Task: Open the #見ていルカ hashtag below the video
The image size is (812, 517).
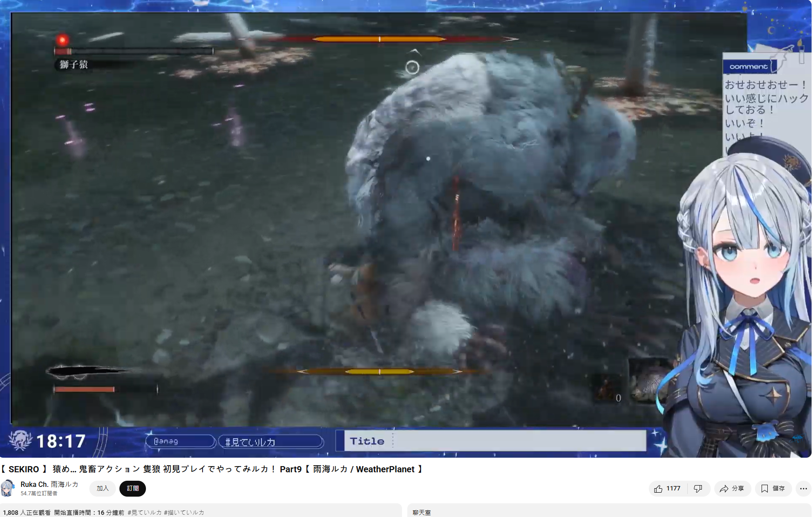Action: coord(145,513)
